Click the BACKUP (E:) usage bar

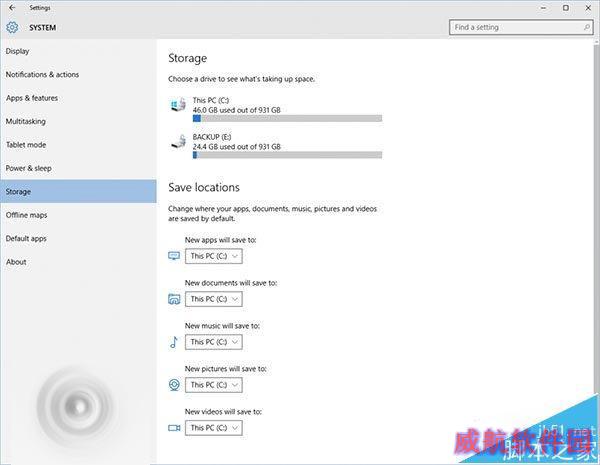287,155
